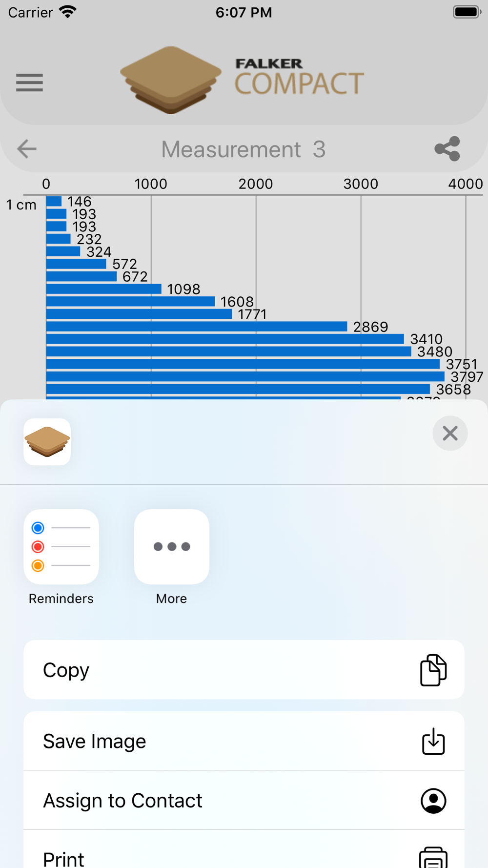Choose Save Image option
This screenshot has height=868, width=488.
click(x=244, y=741)
